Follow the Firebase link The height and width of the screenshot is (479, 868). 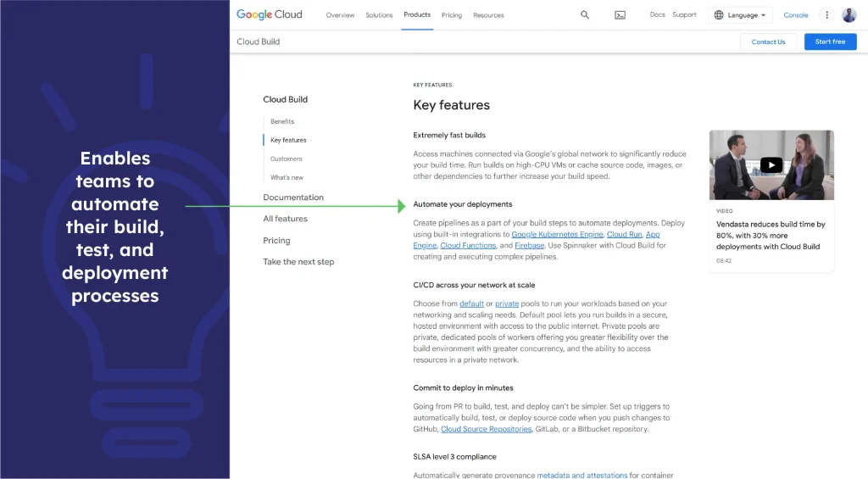529,245
